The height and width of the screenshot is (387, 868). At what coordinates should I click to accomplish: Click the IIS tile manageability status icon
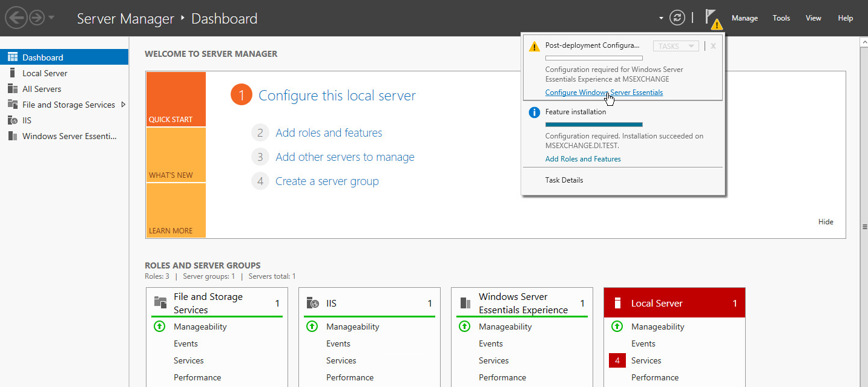pos(312,327)
